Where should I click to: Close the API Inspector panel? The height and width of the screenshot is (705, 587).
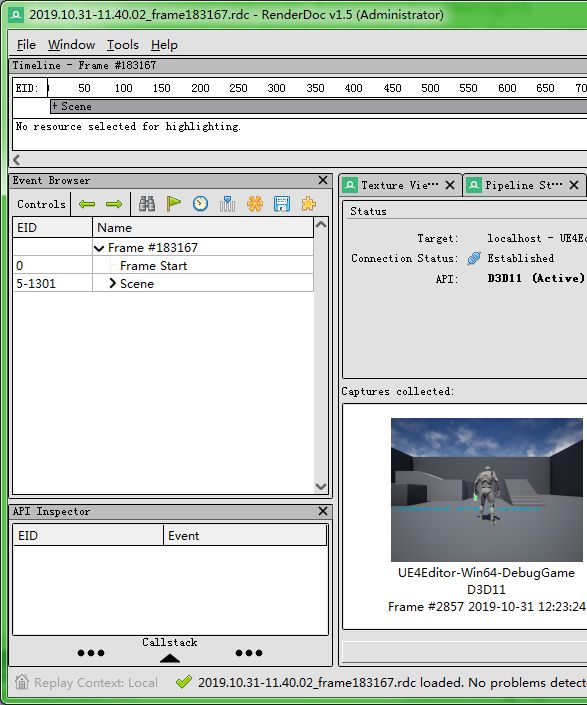point(323,511)
